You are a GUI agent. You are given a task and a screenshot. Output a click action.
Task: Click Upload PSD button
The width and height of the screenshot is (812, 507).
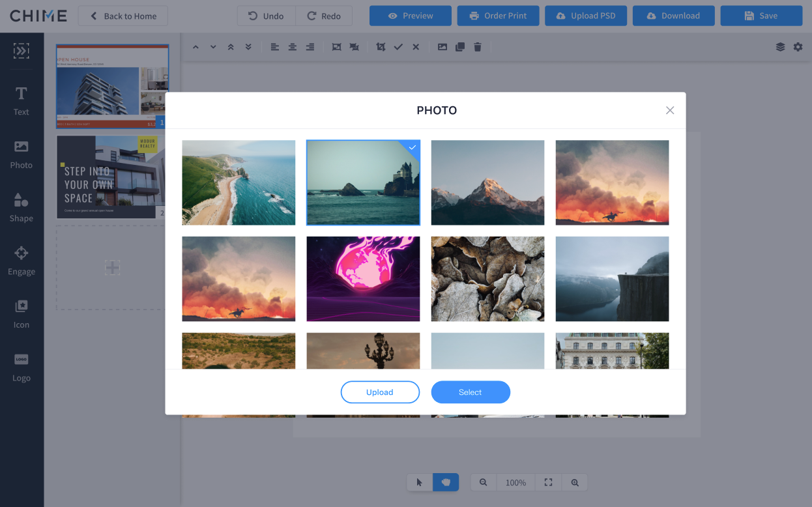[x=586, y=16]
